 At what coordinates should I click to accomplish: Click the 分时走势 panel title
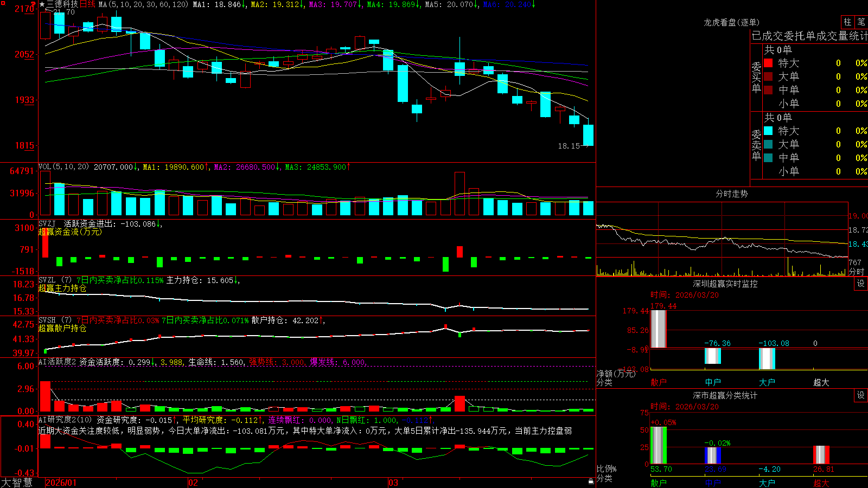pyautogui.click(x=732, y=194)
